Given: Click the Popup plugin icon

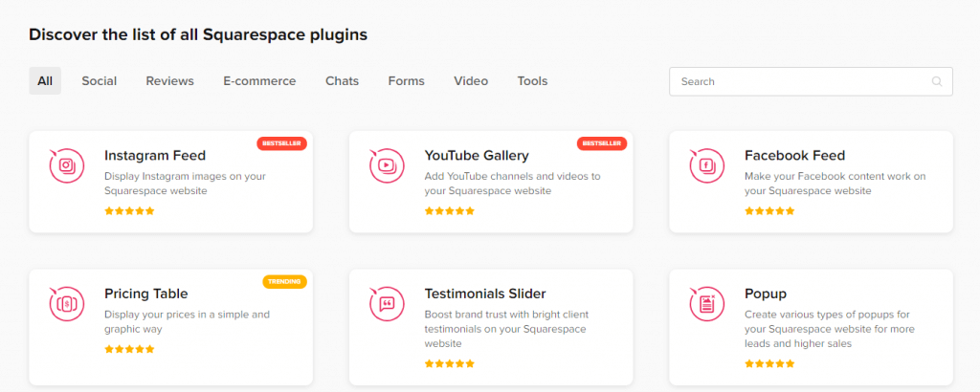Looking at the screenshot, I should click(x=706, y=303).
